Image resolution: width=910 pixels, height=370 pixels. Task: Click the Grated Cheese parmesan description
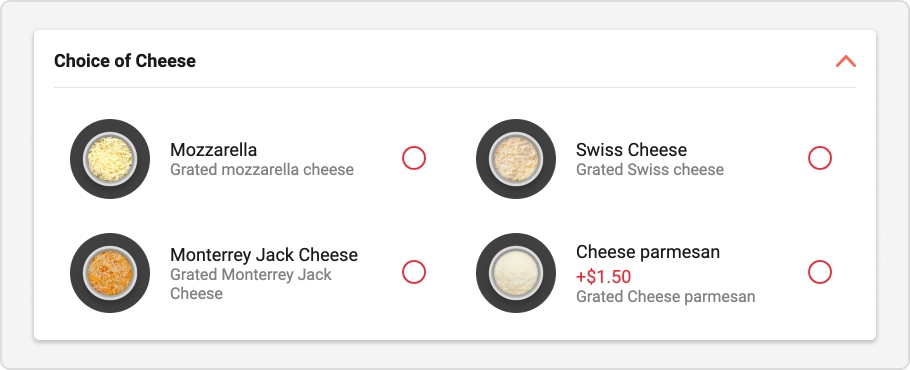[666, 296]
